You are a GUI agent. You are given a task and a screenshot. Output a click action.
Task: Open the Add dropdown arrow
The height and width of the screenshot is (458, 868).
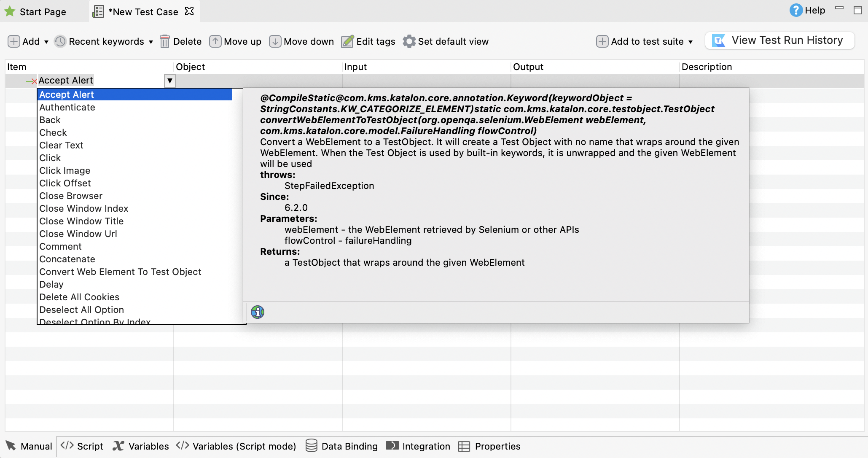[46, 42]
